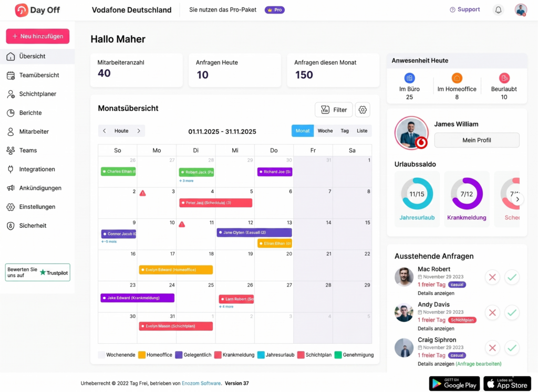Open Details anzeigen for Craig Siphron
The width and height of the screenshot is (538, 392).
[435, 364]
